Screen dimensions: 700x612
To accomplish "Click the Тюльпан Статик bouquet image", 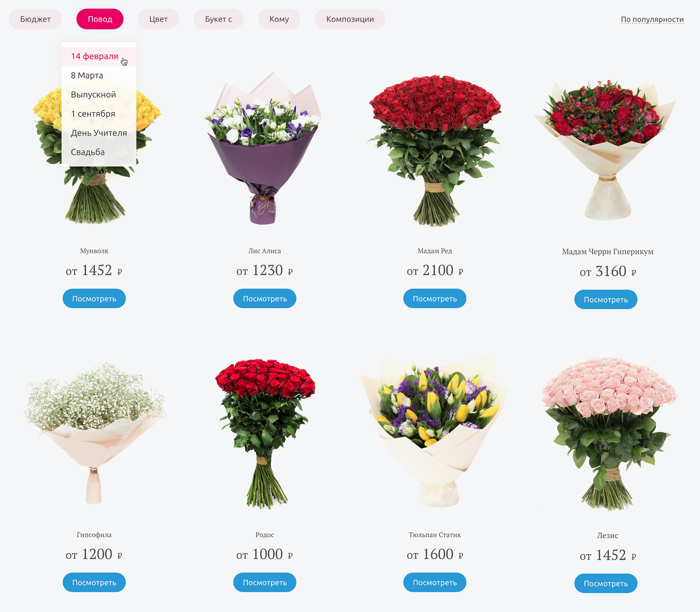I will [435, 431].
